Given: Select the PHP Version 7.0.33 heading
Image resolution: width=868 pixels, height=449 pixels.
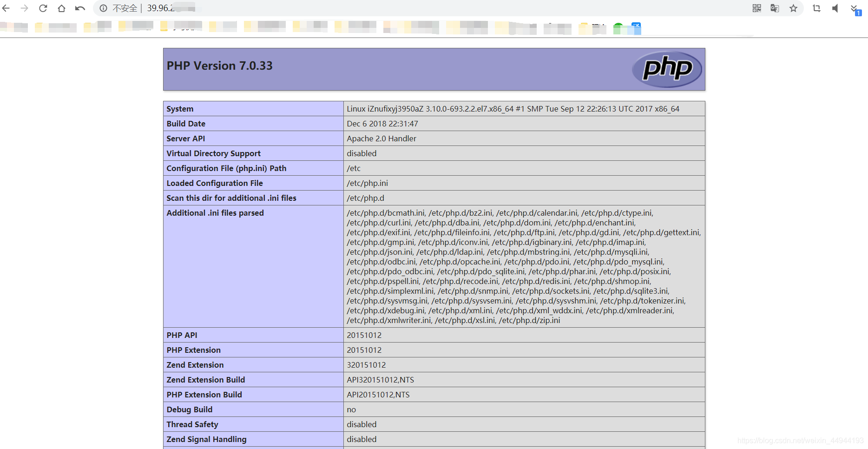Looking at the screenshot, I should [x=220, y=66].
